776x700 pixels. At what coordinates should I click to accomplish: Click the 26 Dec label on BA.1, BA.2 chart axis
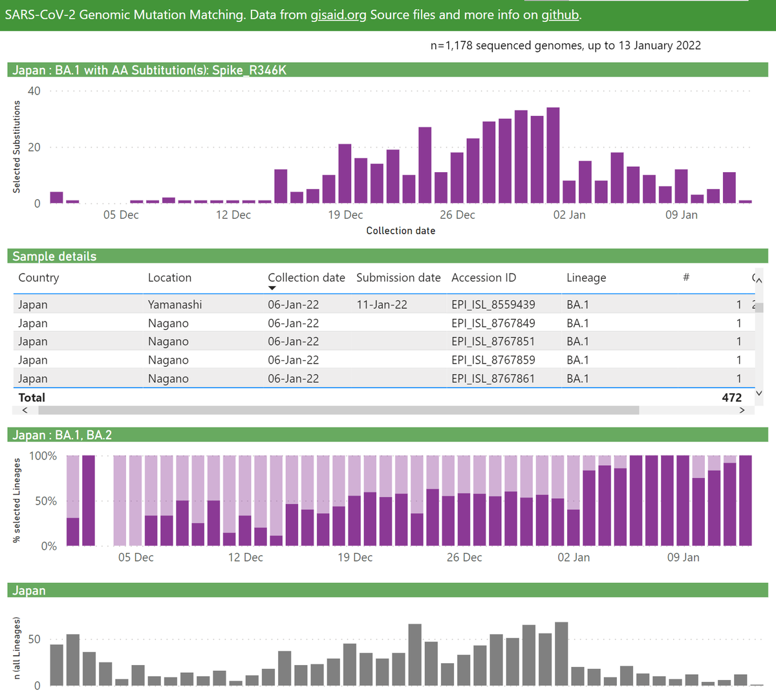pos(464,557)
